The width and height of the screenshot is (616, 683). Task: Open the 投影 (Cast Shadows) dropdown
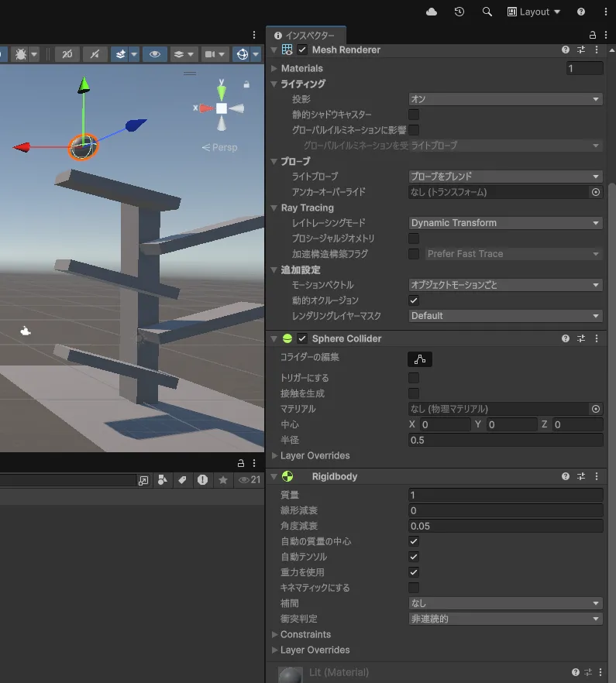505,99
